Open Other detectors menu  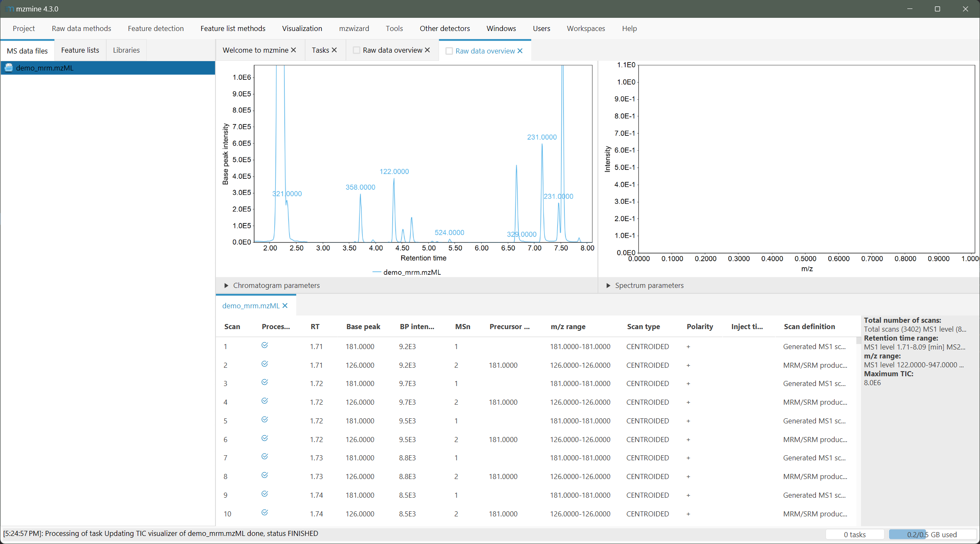click(445, 28)
